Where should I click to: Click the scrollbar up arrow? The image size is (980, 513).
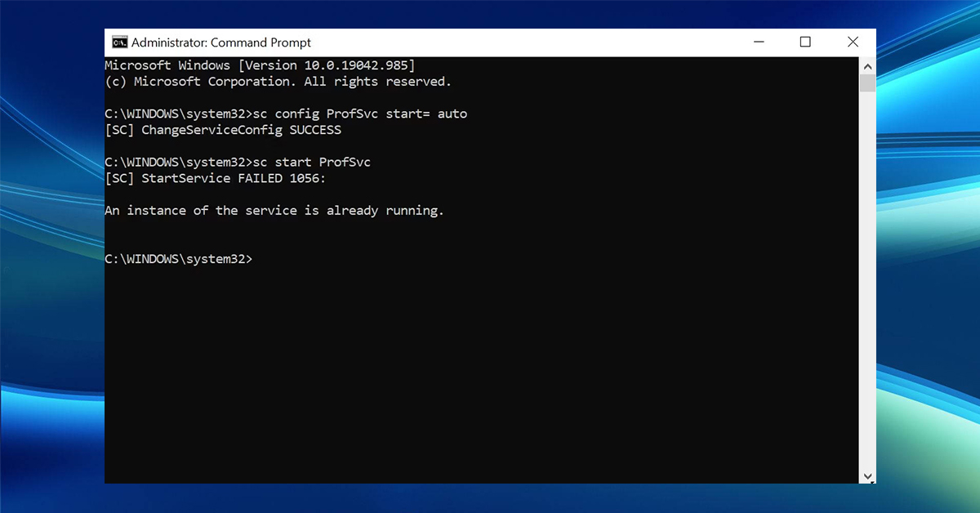point(867,65)
